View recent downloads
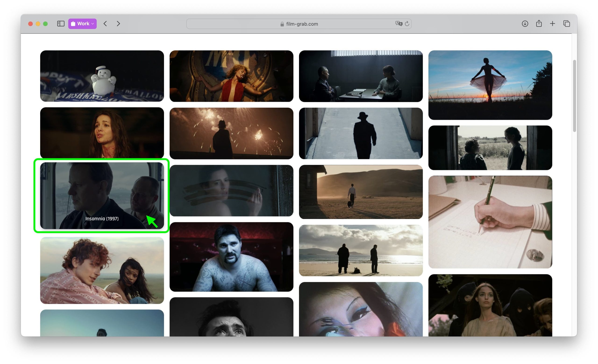Screen dimensions: 598x364 (525, 24)
